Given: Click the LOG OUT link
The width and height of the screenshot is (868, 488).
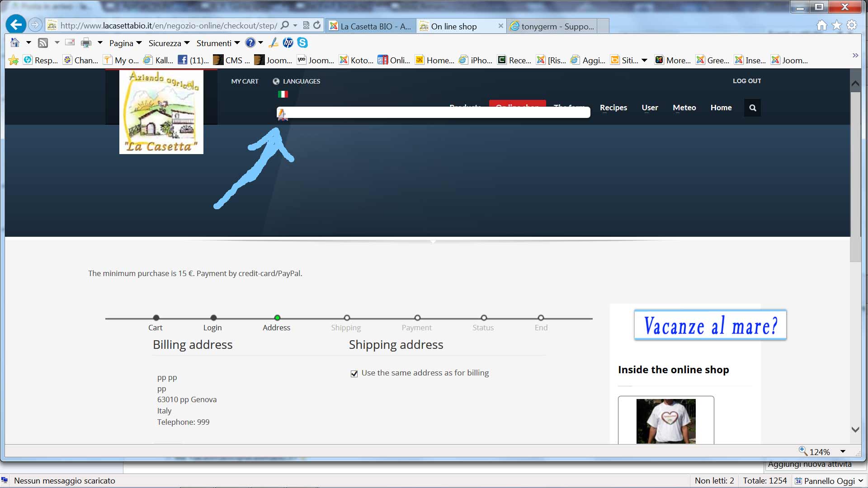Looking at the screenshot, I should [x=746, y=81].
